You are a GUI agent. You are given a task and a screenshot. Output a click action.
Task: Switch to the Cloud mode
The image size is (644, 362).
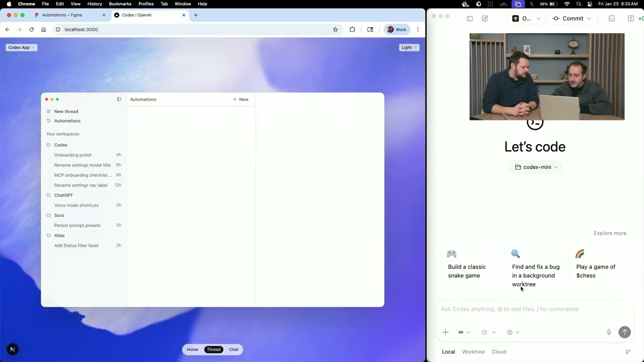[x=499, y=352]
